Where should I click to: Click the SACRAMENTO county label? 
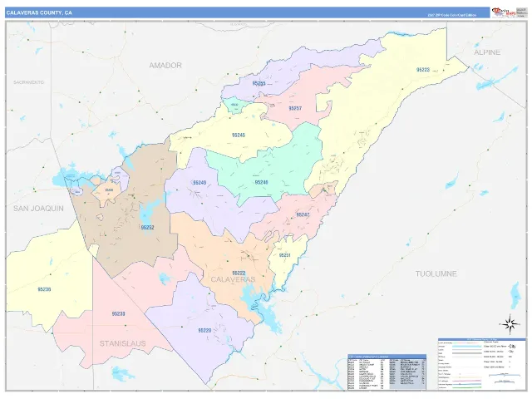pyautogui.click(x=29, y=82)
